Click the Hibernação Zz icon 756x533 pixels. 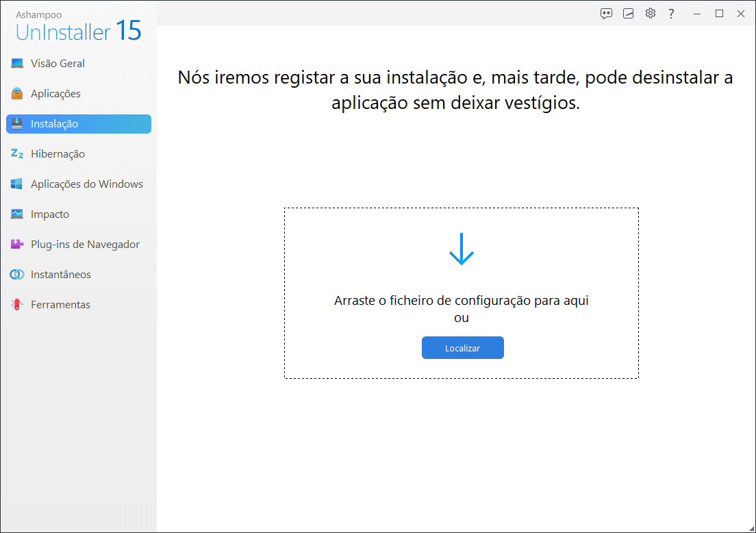pos(17,153)
